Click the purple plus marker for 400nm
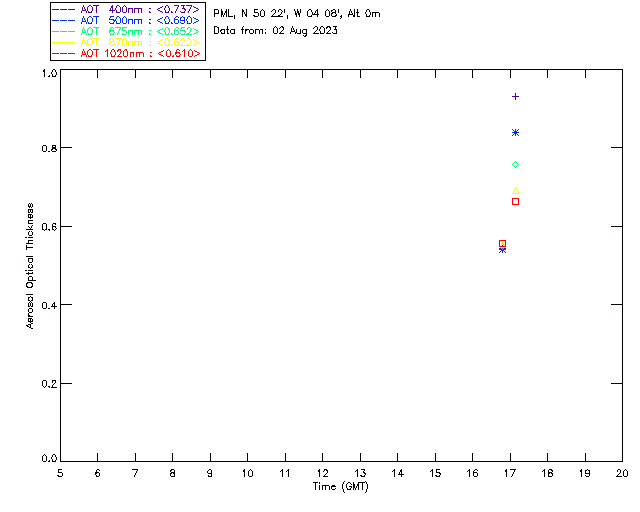 tap(516, 97)
